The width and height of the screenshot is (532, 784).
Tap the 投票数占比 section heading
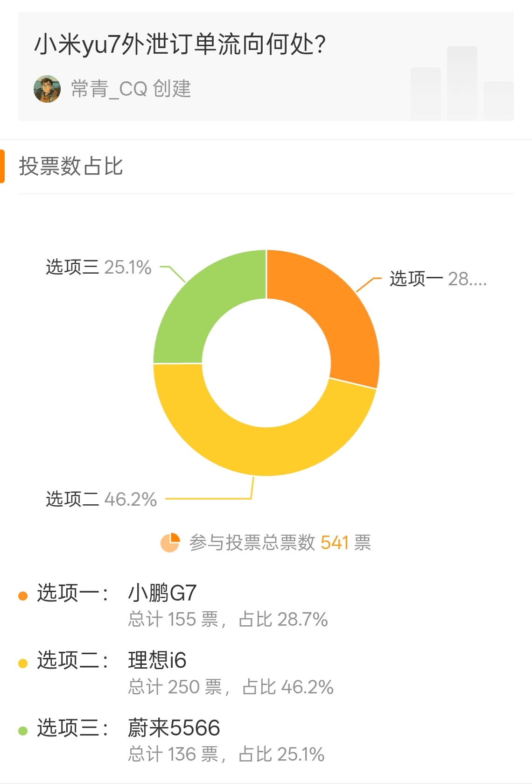click(x=71, y=166)
